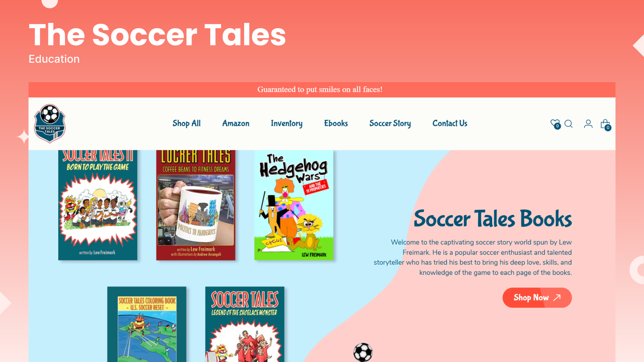Open Legend of the Shoelace Monster cover
Viewport: 644px width, 362px height.
(245, 324)
